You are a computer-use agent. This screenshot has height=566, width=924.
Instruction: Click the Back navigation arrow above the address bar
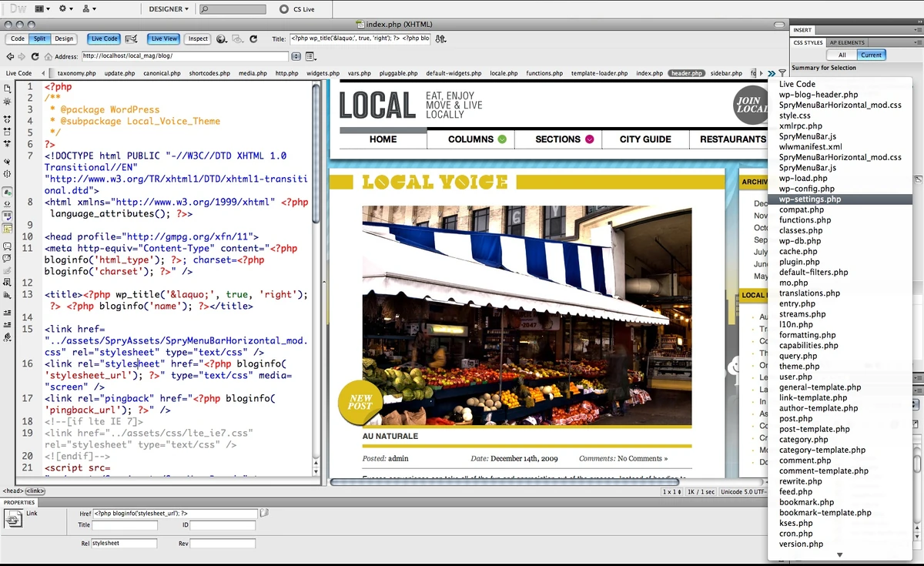coord(11,56)
